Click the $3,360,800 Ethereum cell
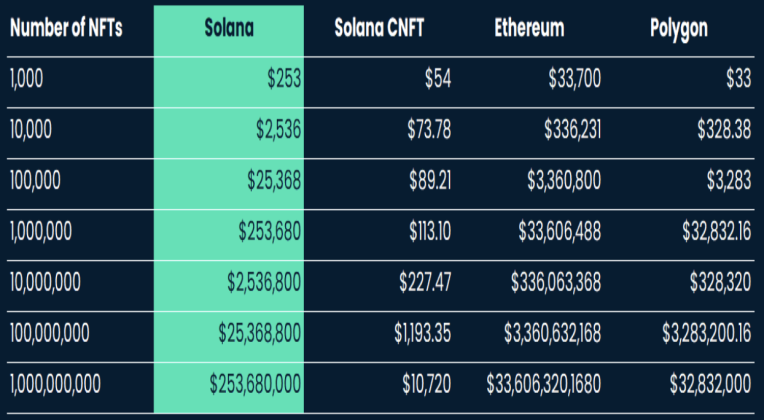 564,181
